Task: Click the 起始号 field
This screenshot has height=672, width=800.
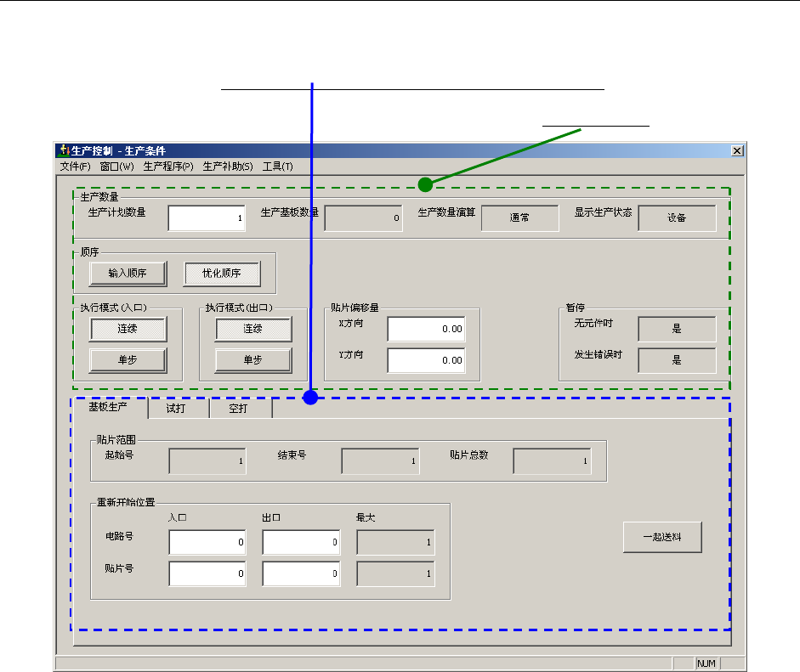Action: (x=207, y=461)
